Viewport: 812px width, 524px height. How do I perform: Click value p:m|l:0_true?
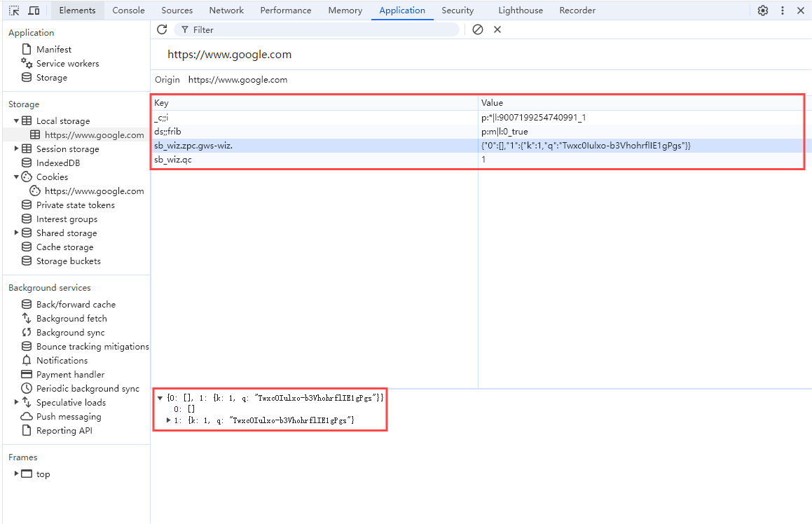coord(504,132)
